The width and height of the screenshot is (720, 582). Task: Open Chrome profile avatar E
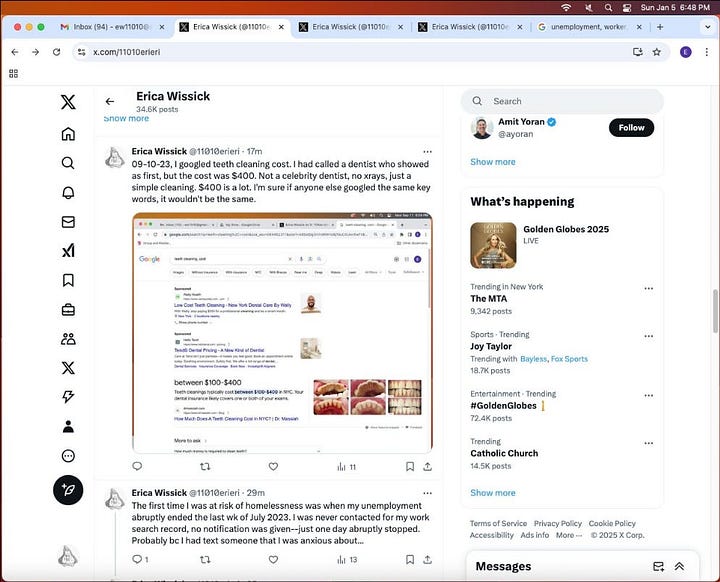[x=686, y=52]
